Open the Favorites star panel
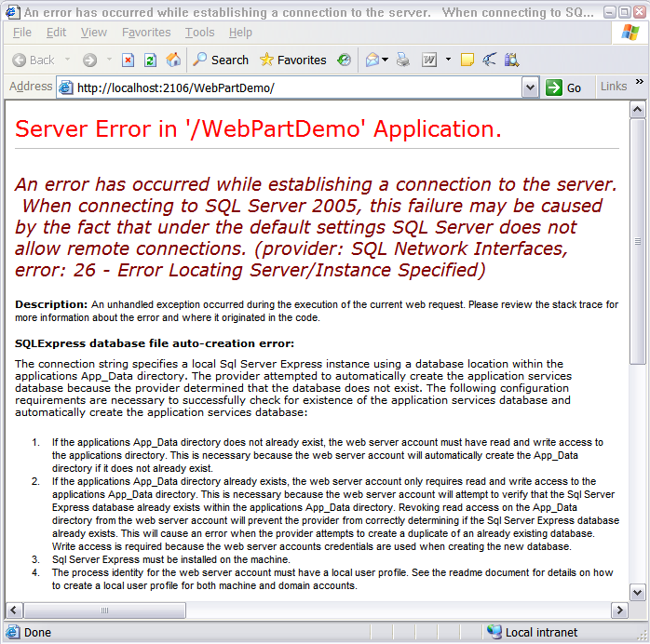This screenshot has height=644, width=650. 292,60
